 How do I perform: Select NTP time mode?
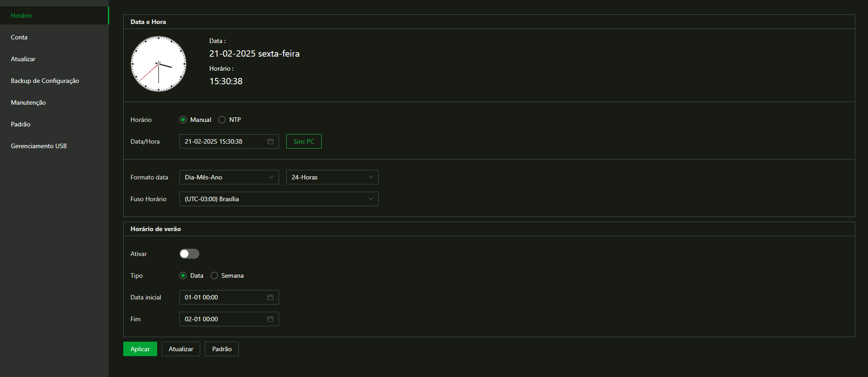pyautogui.click(x=222, y=120)
